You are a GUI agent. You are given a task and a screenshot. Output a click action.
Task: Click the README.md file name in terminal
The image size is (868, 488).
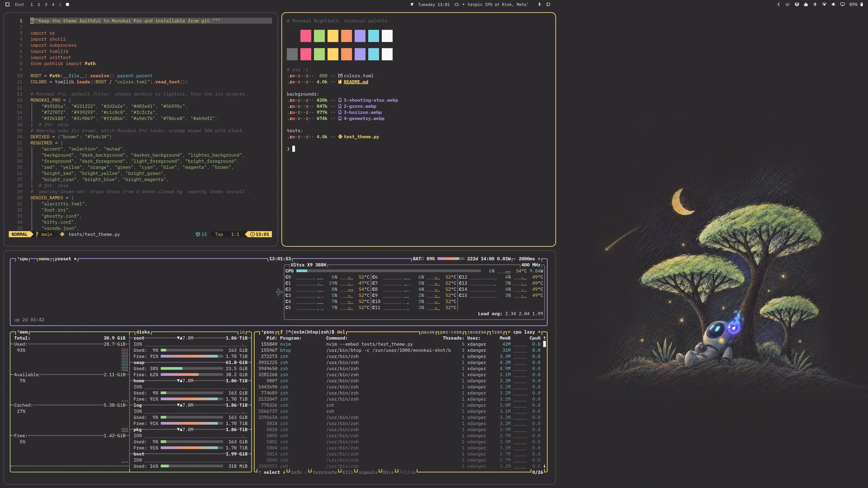356,82
